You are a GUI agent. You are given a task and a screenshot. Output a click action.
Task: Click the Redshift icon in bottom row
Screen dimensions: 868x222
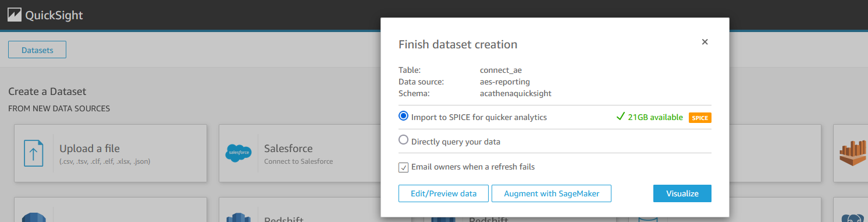(239, 217)
